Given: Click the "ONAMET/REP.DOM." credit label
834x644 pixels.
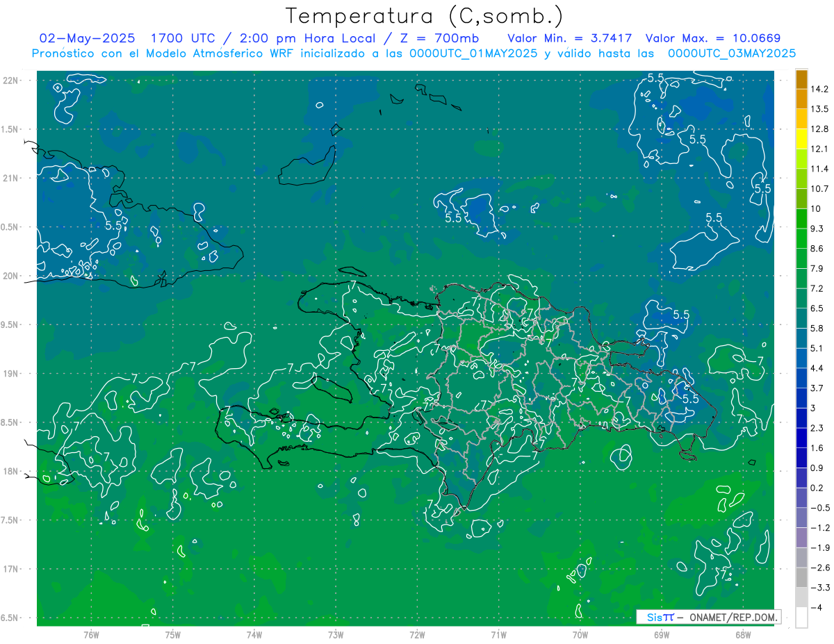Looking at the screenshot, I should click(x=734, y=617).
